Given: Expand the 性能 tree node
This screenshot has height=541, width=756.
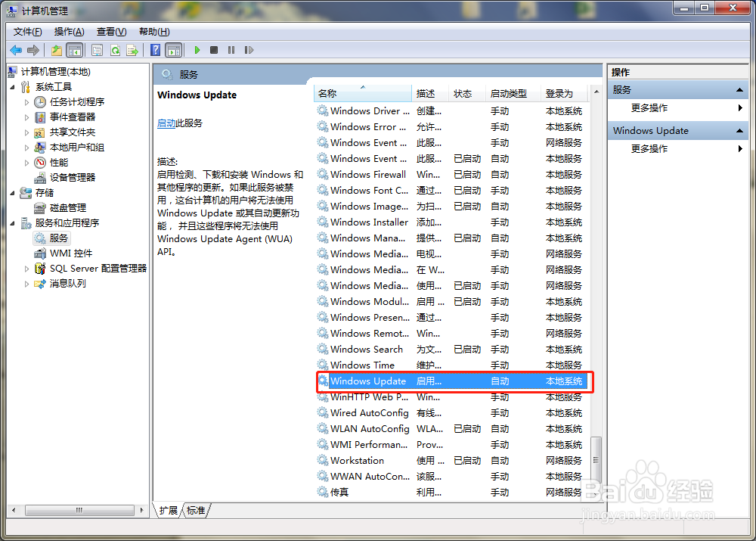Looking at the screenshot, I should pos(26,163).
